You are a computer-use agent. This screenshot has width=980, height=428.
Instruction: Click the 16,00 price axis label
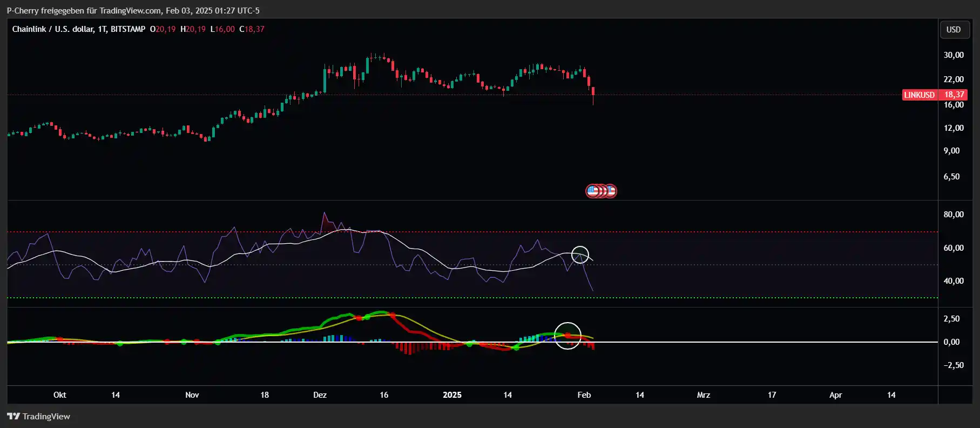pyautogui.click(x=954, y=105)
